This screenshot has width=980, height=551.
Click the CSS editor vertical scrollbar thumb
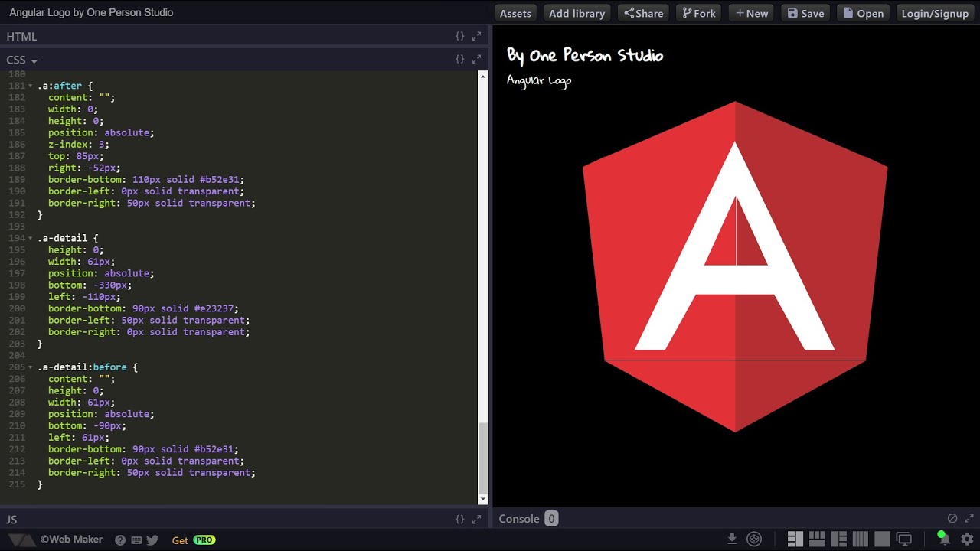482,457
